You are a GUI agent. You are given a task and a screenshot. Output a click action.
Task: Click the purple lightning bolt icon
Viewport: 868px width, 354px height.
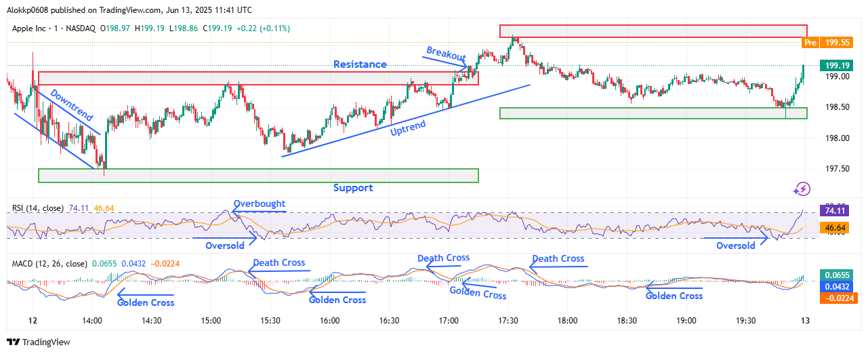(x=802, y=189)
